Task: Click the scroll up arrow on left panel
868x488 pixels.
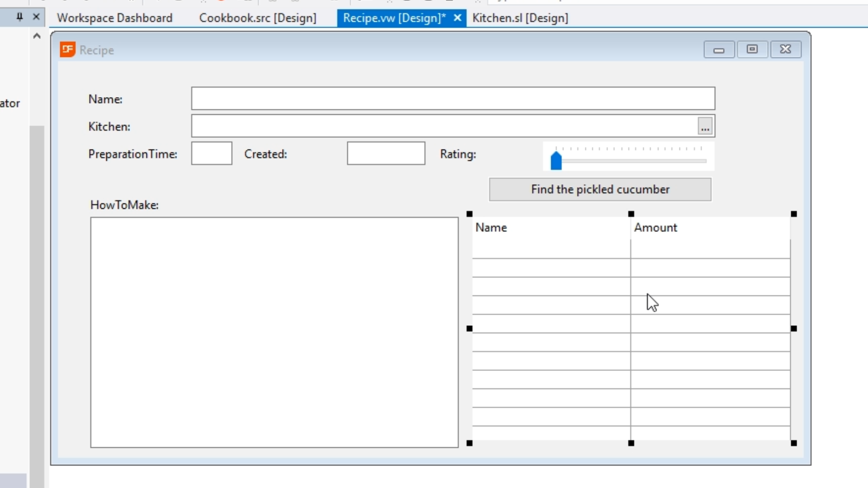Action: coord(37,36)
